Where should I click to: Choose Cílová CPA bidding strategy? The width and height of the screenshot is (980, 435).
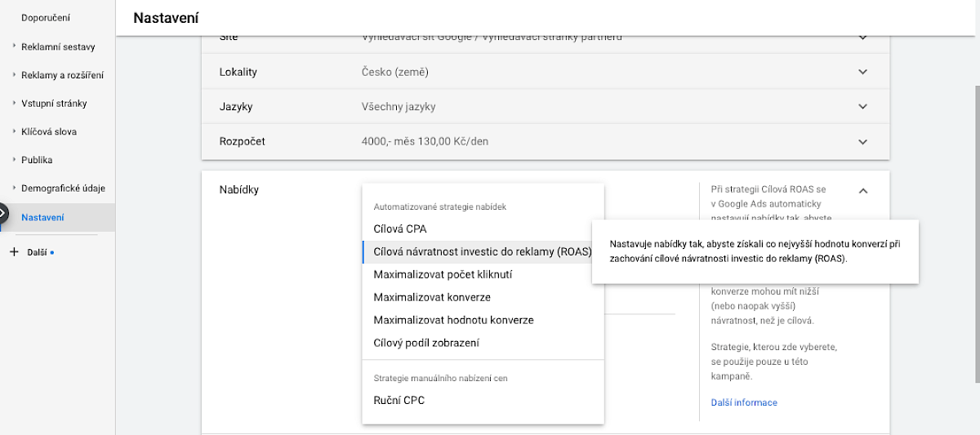(x=400, y=229)
